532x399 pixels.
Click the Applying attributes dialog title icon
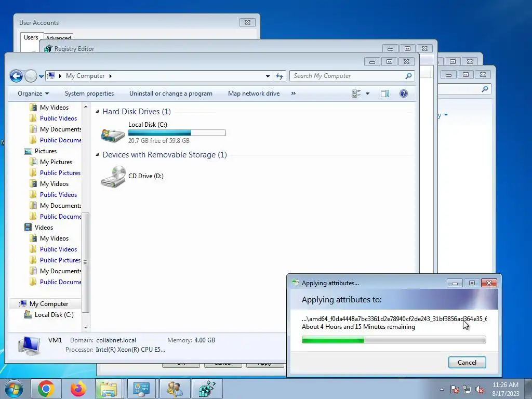point(295,283)
